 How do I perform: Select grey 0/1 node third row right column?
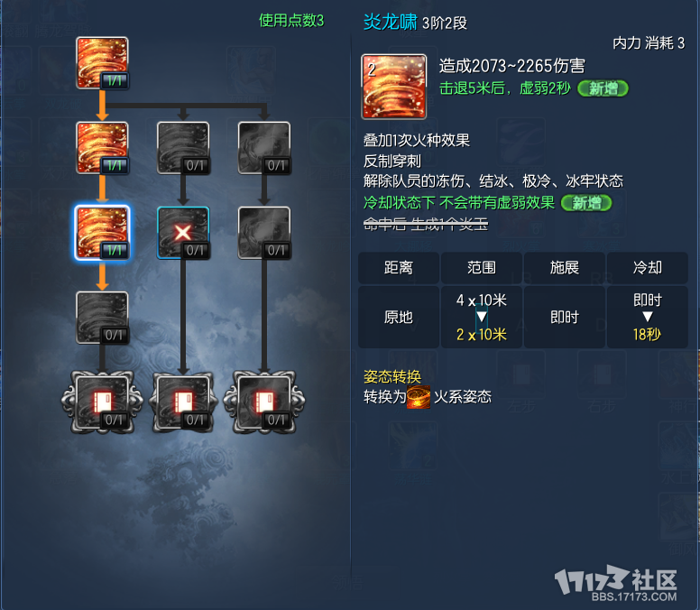pyautogui.click(x=264, y=233)
